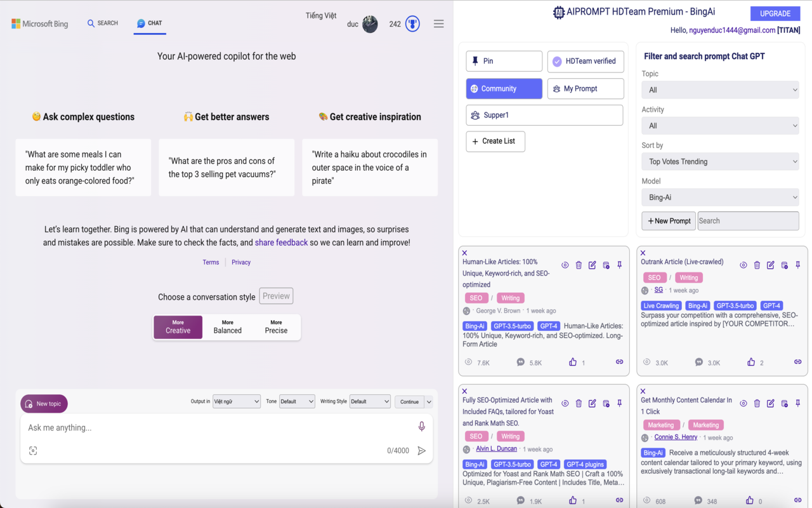This screenshot has width=812, height=508.
Task: Open the Model dropdown set to Bing-Ai
Action: (720, 197)
